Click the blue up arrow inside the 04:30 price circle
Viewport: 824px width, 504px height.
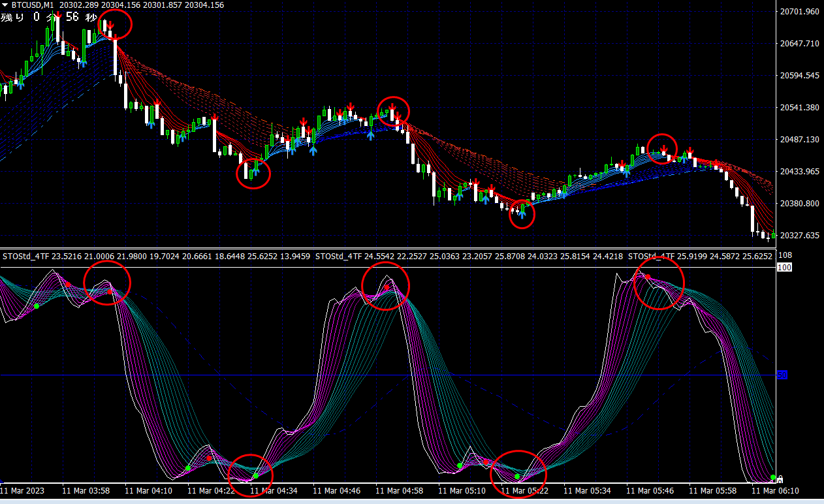pos(256,172)
